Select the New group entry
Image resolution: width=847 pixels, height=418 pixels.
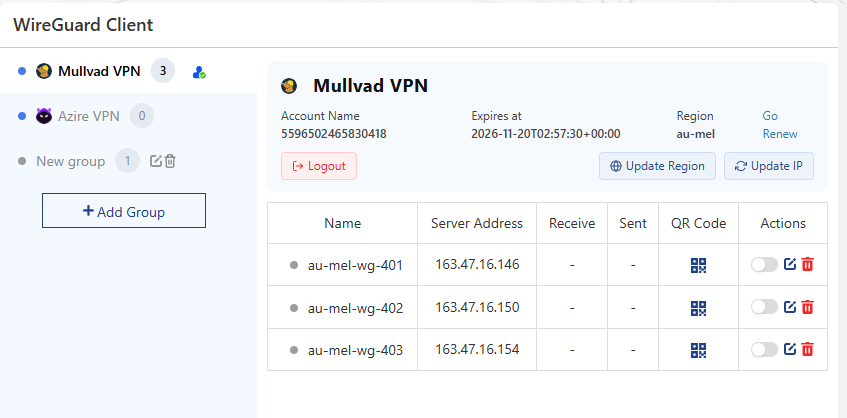tap(129, 161)
